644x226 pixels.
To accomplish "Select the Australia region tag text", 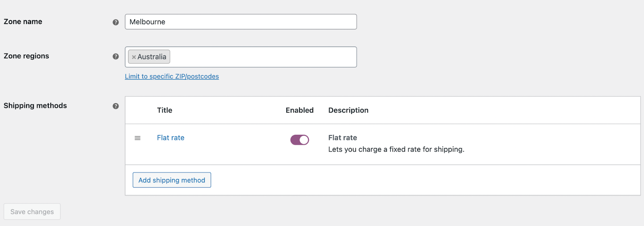I will tap(152, 57).
